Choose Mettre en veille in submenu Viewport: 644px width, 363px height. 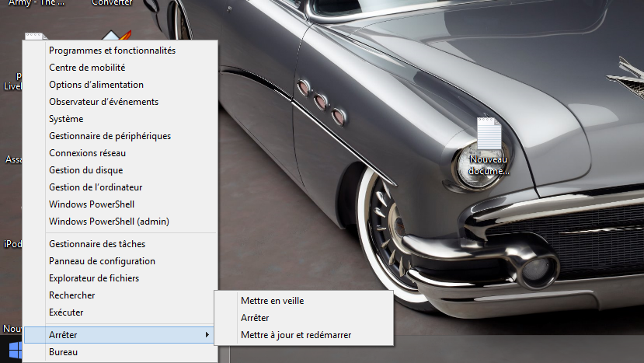point(272,301)
